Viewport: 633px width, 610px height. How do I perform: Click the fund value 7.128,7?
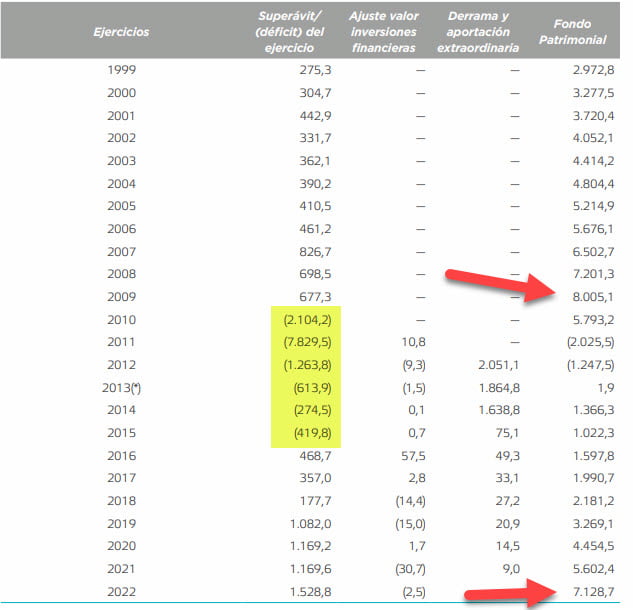[593, 592]
